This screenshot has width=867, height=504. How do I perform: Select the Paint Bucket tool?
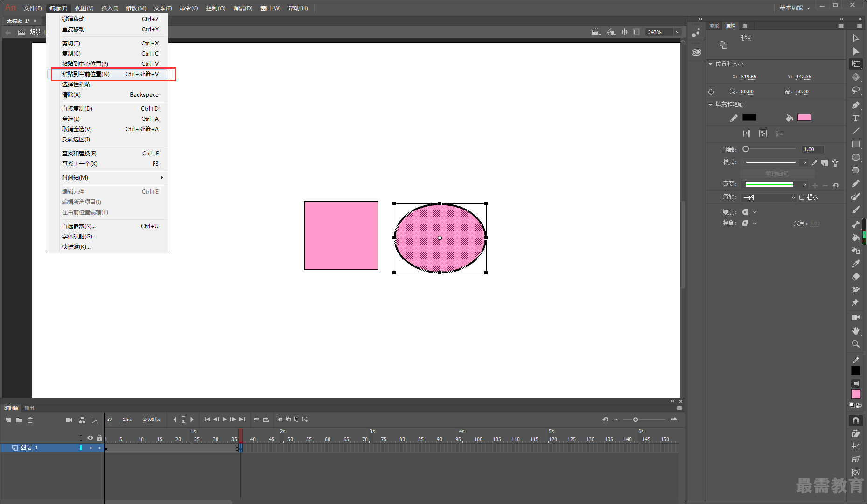tap(856, 238)
